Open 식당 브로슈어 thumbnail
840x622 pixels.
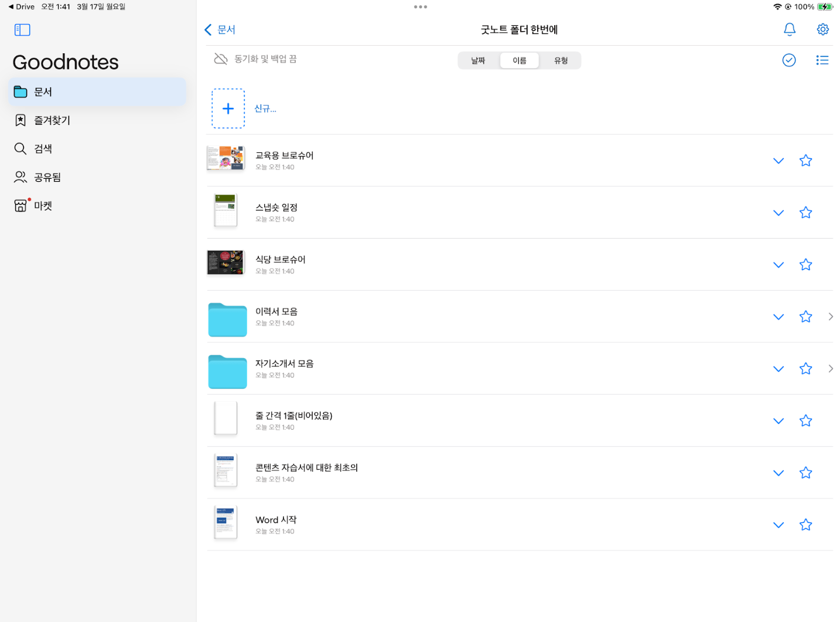[226, 263]
